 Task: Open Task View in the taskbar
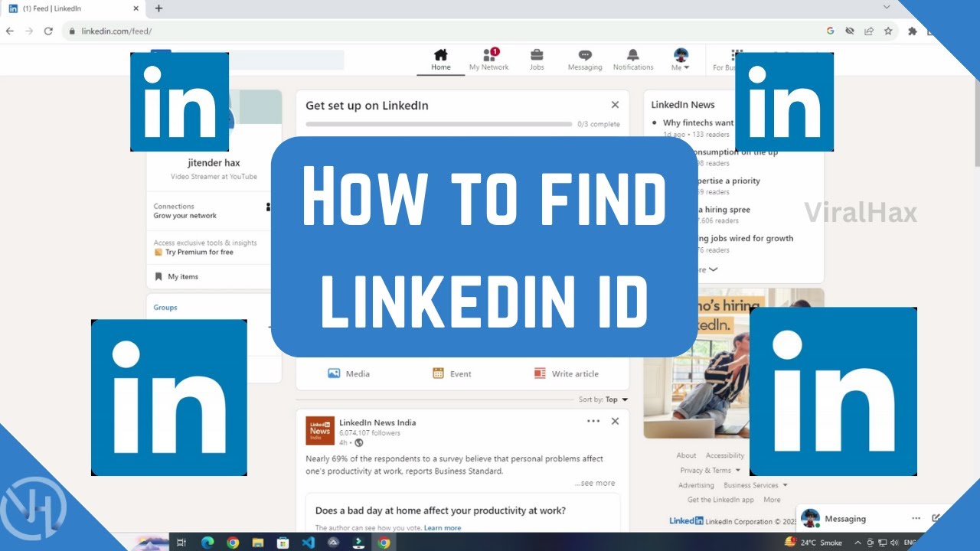point(181,543)
